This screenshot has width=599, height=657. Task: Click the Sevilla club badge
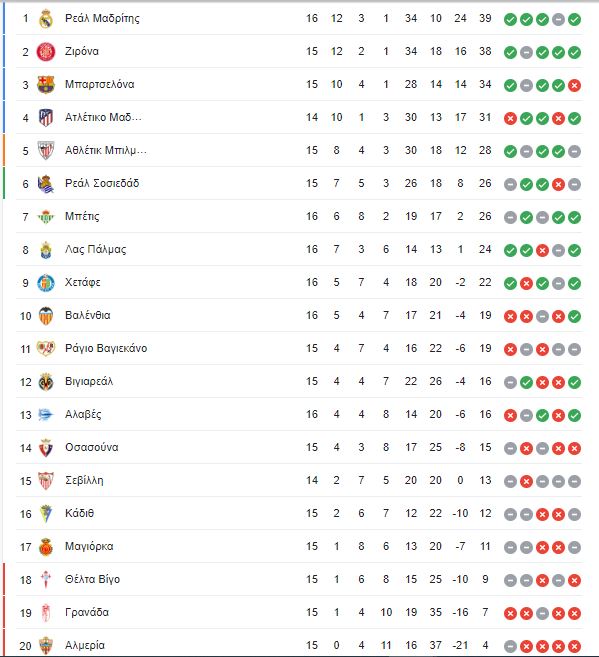point(46,481)
